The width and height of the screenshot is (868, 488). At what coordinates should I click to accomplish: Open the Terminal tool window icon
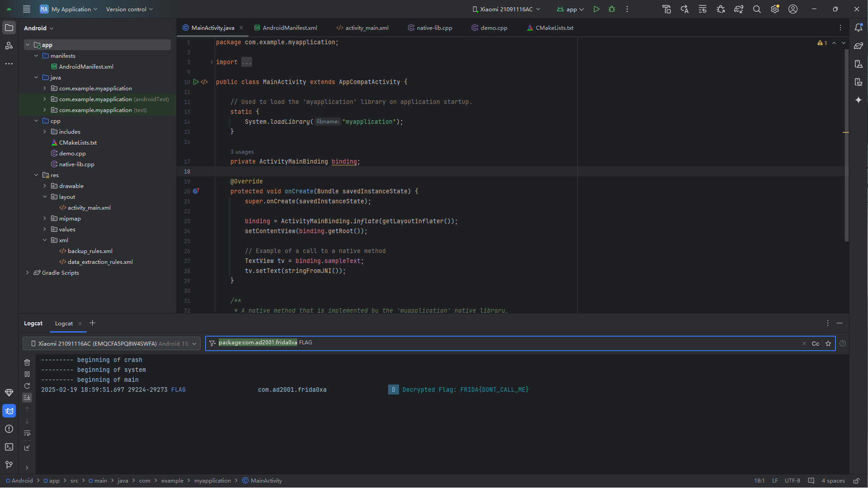(9, 447)
